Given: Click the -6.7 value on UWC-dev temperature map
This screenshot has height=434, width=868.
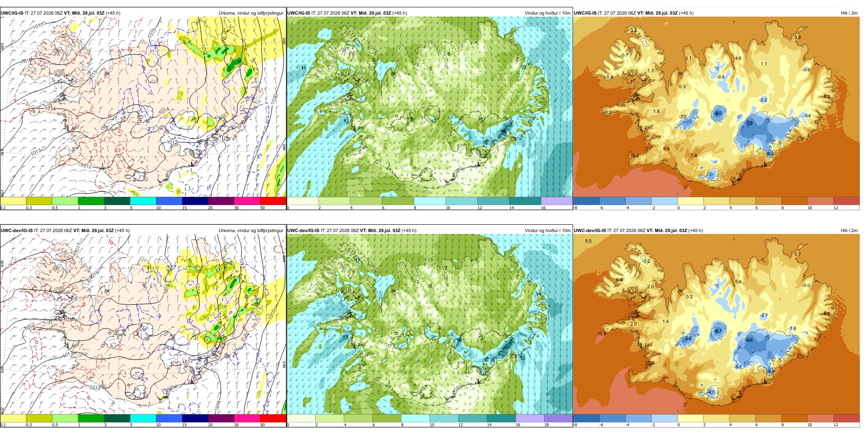Looking at the screenshot, I should 718,331.
